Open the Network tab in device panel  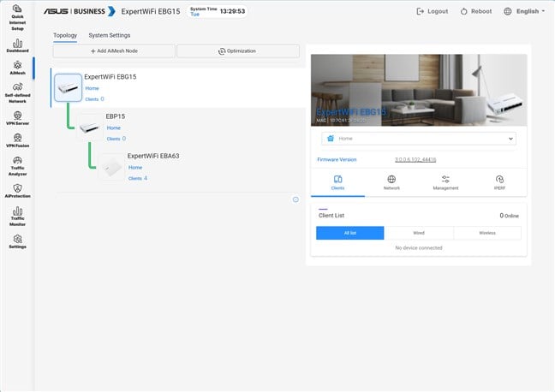391,182
